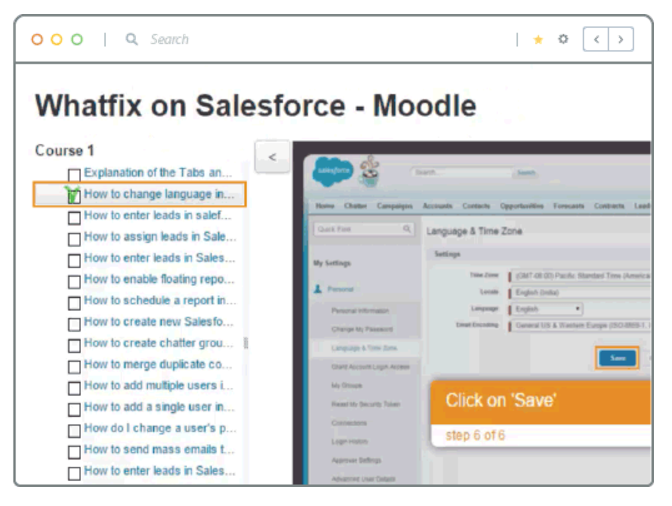Select Personal Information in settings sidebar

[x=360, y=311]
